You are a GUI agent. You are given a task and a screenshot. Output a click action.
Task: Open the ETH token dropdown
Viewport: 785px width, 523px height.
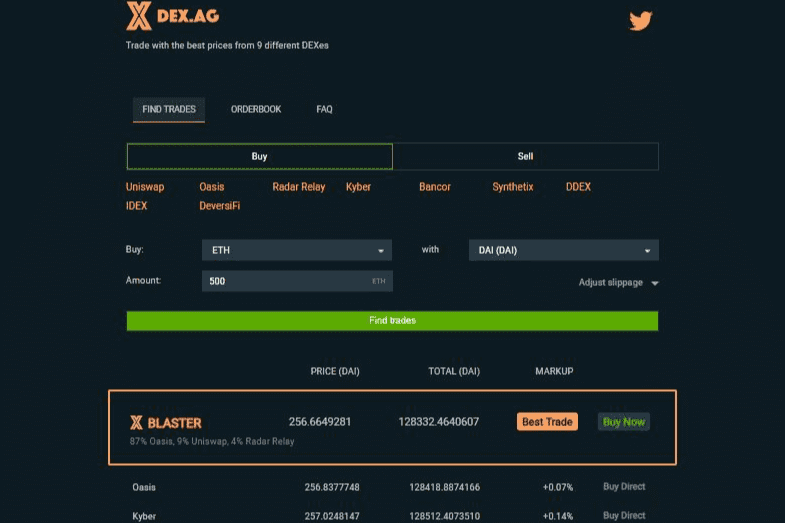tap(297, 250)
